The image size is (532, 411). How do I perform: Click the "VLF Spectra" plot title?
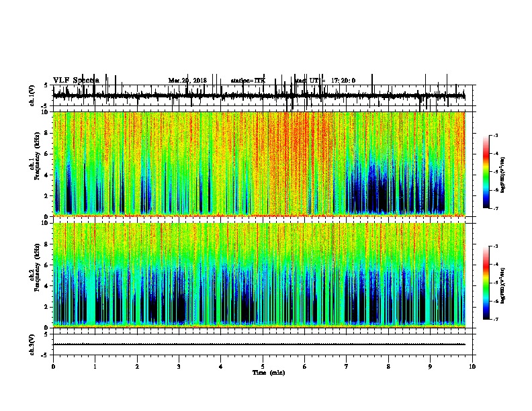(x=76, y=81)
